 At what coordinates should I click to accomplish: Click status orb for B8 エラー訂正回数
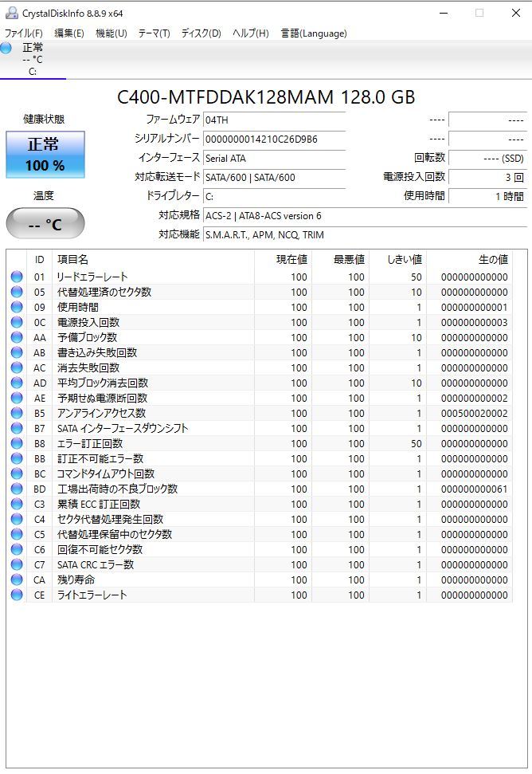(x=17, y=443)
